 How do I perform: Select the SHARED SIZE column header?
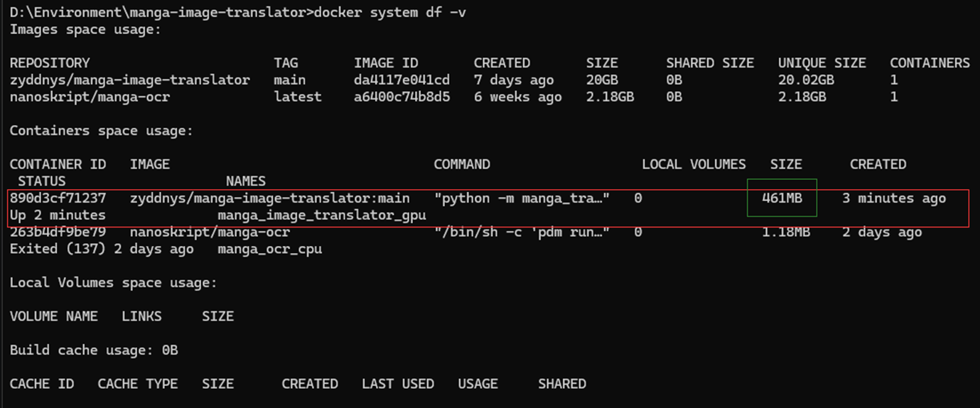pyautogui.click(x=710, y=63)
